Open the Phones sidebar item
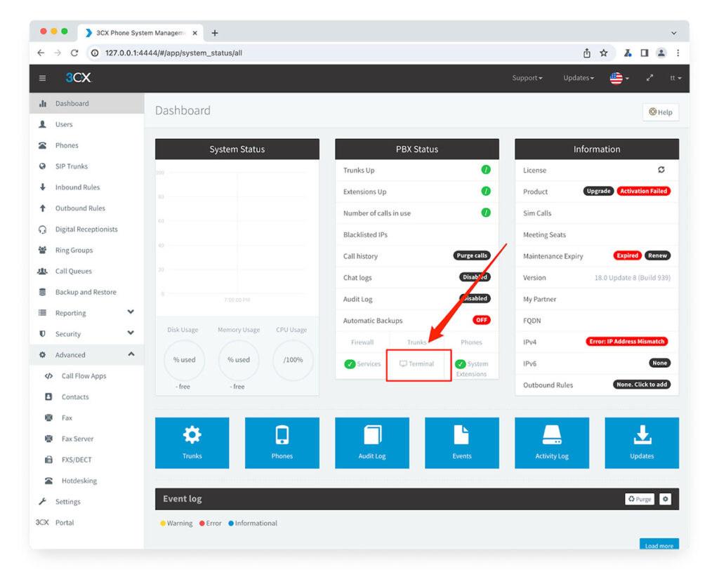The width and height of the screenshot is (719, 588). pos(86,145)
